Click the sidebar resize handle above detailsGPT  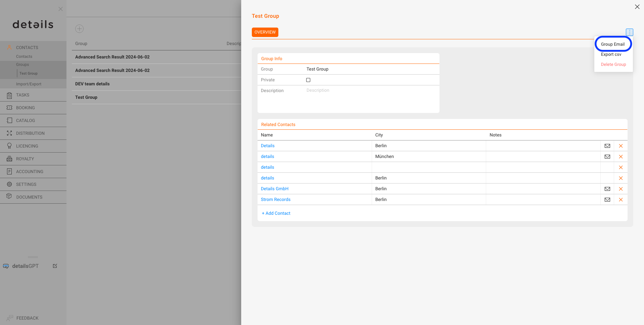point(33,257)
